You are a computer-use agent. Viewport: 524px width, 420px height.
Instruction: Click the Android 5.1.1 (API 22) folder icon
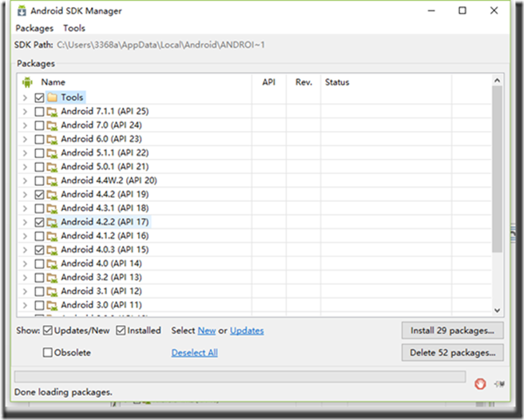pos(52,153)
